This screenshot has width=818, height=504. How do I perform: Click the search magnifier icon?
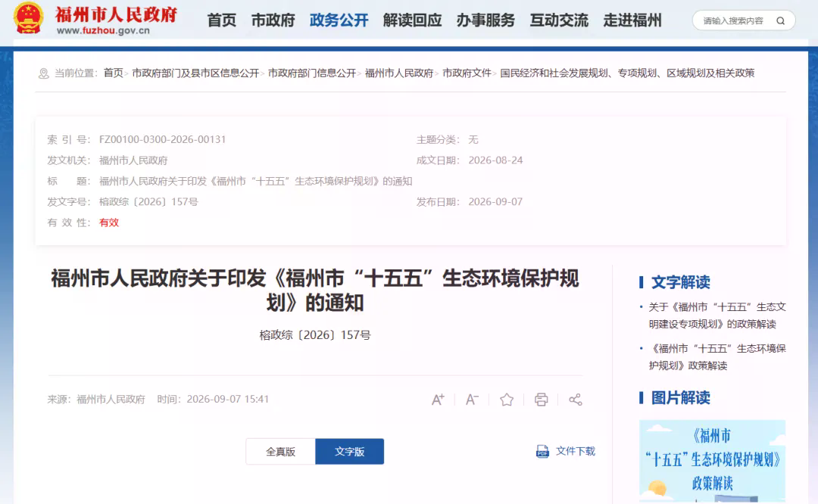click(x=780, y=21)
